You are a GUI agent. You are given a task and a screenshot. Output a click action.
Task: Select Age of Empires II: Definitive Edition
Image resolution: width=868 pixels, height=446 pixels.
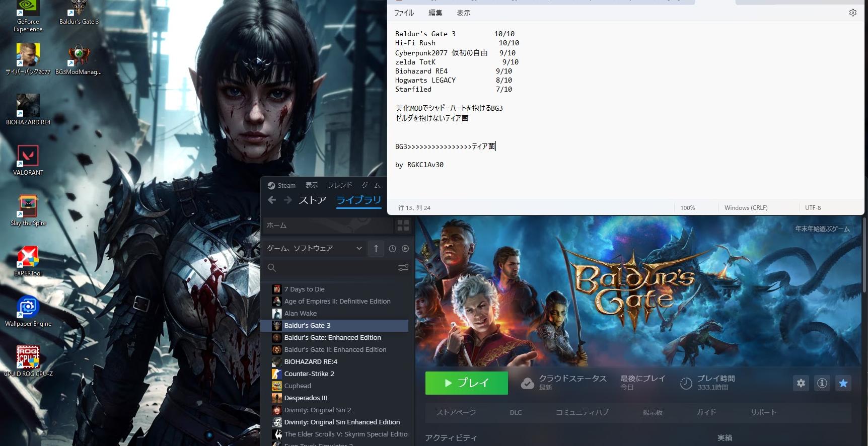335,301
